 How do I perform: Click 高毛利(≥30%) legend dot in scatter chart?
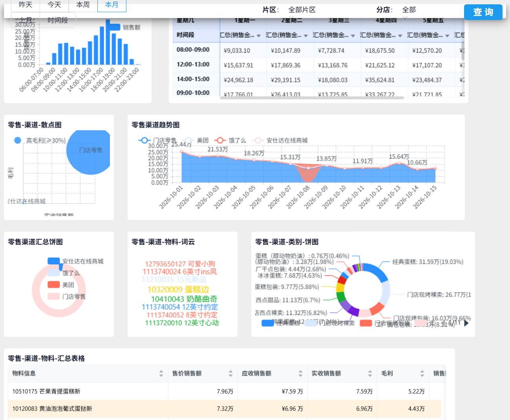[18, 140]
